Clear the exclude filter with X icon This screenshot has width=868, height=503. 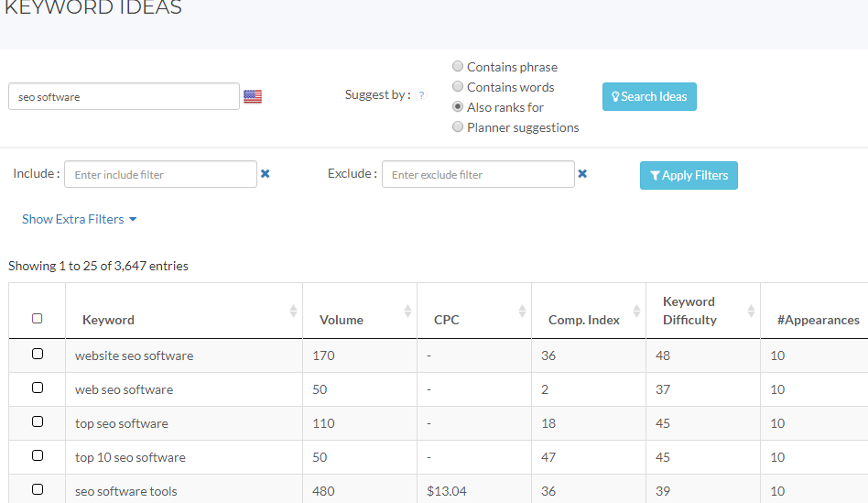coord(582,173)
